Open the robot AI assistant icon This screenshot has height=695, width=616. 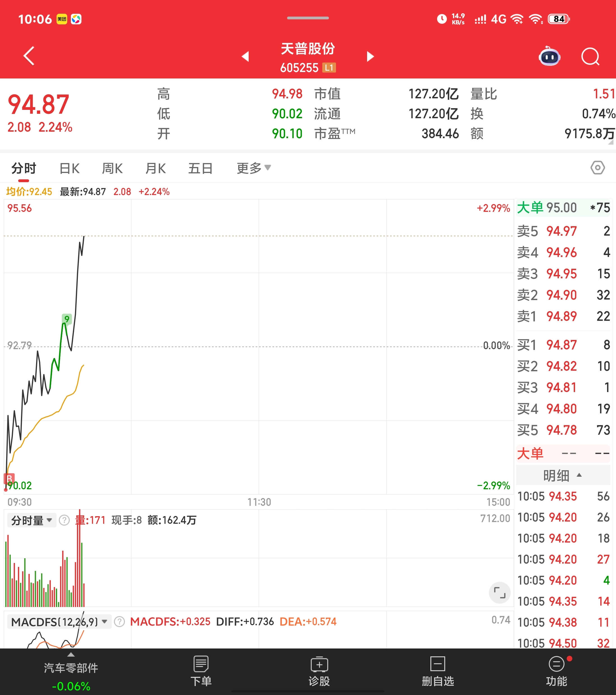(x=549, y=56)
